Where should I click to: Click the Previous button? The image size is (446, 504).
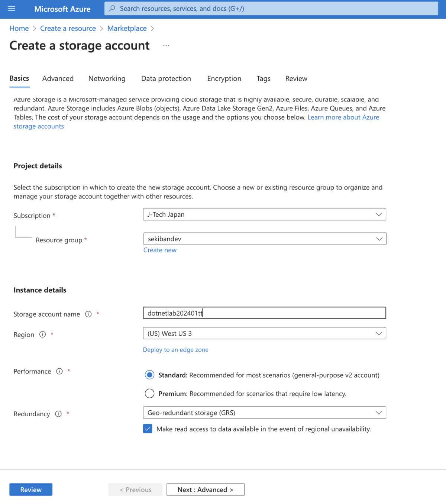click(135, 490)
